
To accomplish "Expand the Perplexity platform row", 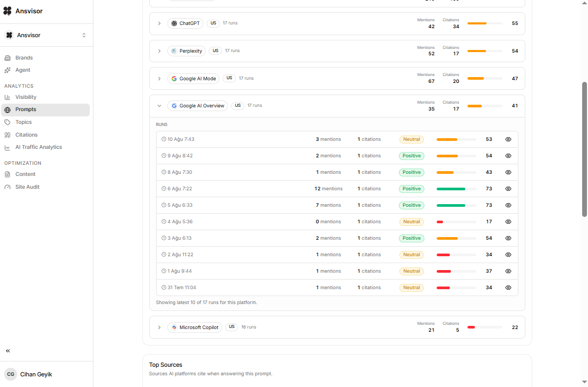I will coord(159,51).
